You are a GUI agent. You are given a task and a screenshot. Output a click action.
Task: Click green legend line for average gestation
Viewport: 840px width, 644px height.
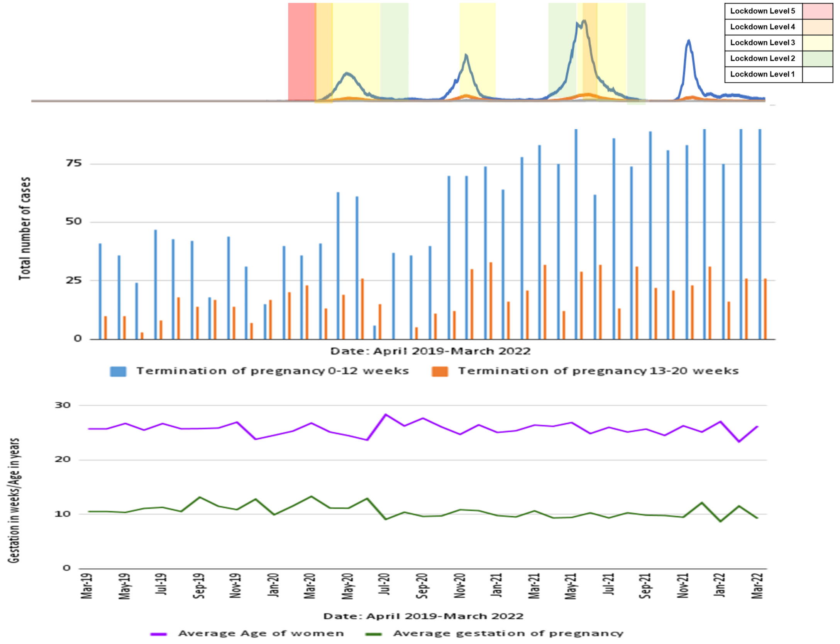[373, 634]
